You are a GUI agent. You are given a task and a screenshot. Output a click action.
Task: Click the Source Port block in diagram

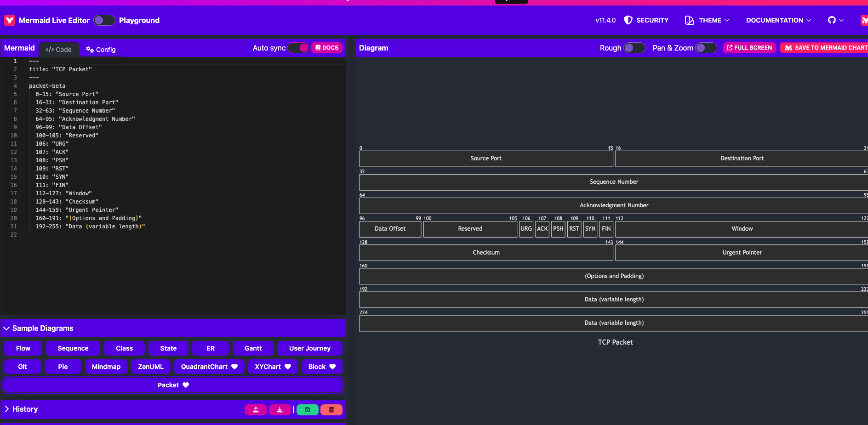pyautogui.click(x=486, y=159)
